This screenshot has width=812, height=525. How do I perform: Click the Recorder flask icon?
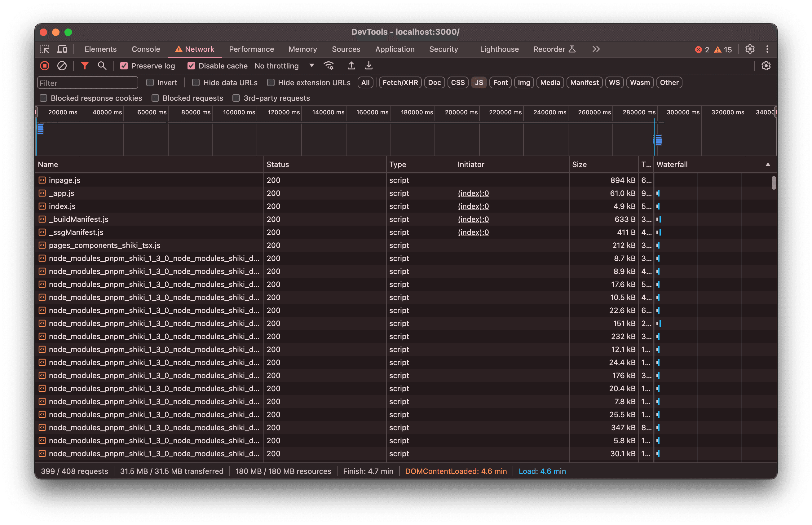572,49
